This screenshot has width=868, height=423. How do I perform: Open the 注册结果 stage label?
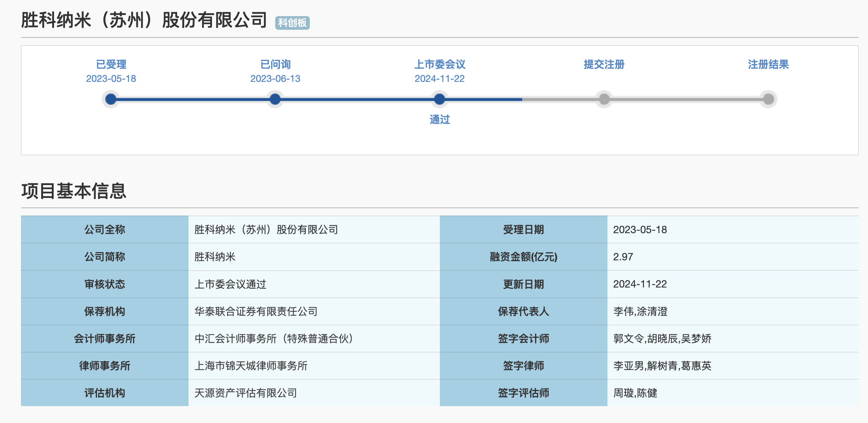tap(768, 65)
